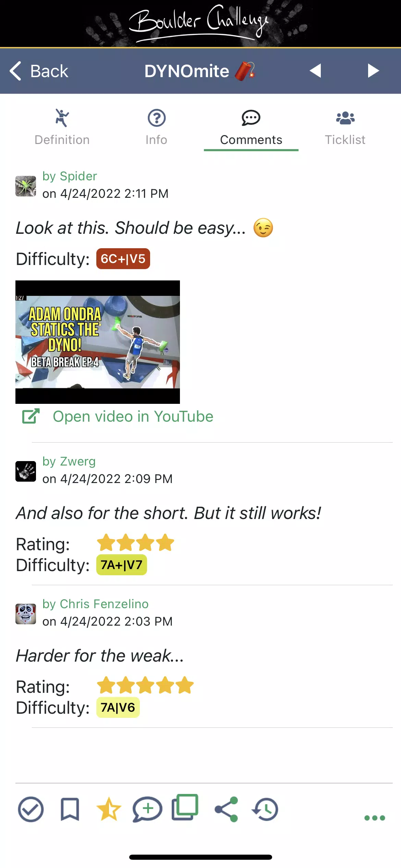Go Back to the previous screen
The image size is (401, 868).
click(x=39, y=71)
